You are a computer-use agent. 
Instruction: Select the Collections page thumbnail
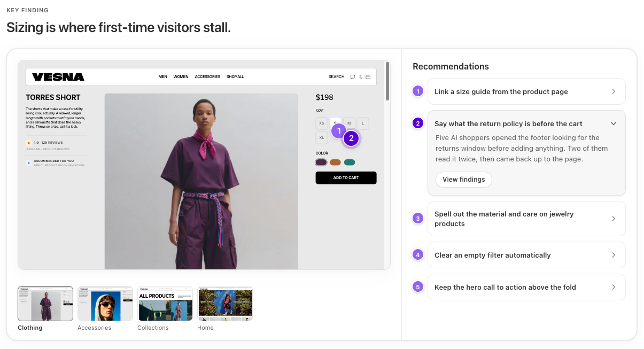click(x=165, y=304)
